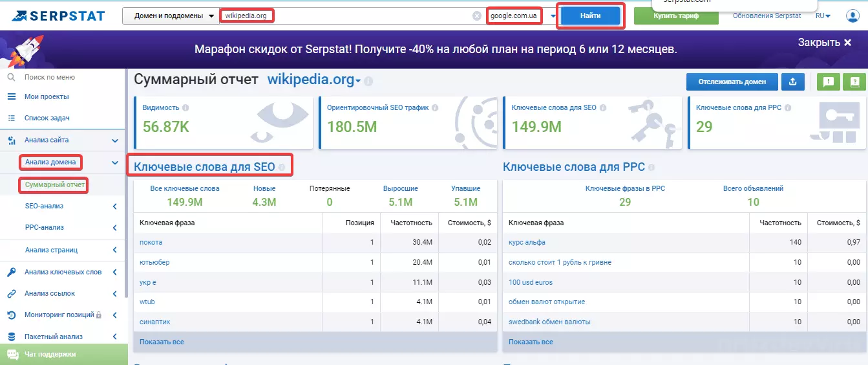Open the ютьюбер keyword link
Image resolution: width=868 pixels, height=365 pixels.
click(154, 263)
